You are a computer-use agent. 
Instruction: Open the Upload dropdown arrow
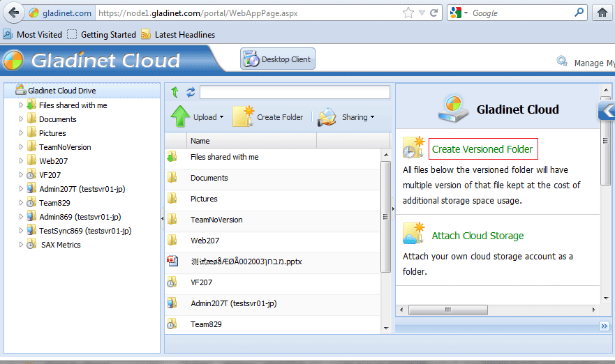pos(221,116)
